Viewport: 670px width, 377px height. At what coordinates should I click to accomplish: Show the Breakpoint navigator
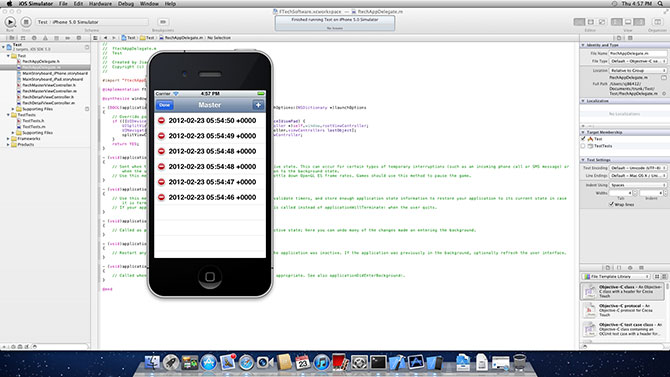pyautogui.click(x=68, y=38)
